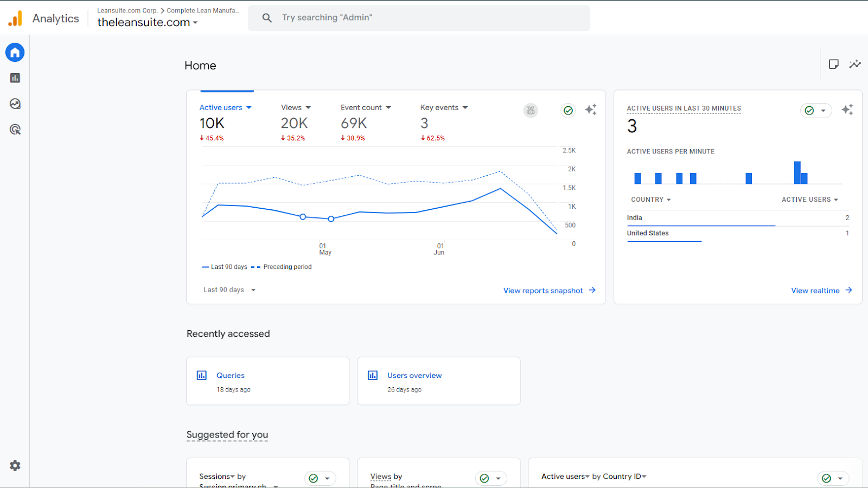This screenshot has height=488, width=868.
Task: Expand the Views metric dropdown
Action: [x=308, y=107]
